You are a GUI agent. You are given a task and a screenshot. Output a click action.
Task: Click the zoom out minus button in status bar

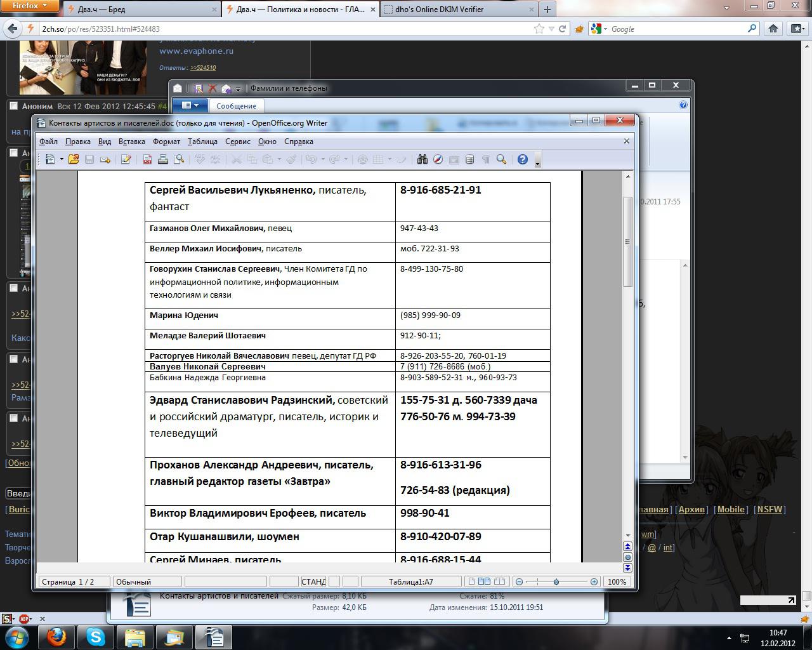[x=519, y=581]
